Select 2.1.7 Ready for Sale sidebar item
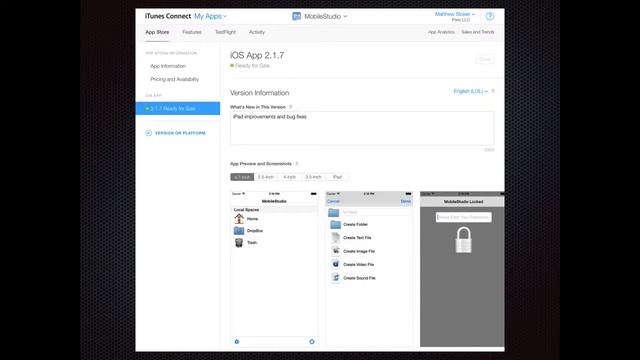The width and height of the screenshot is (640, 360). 178,109
